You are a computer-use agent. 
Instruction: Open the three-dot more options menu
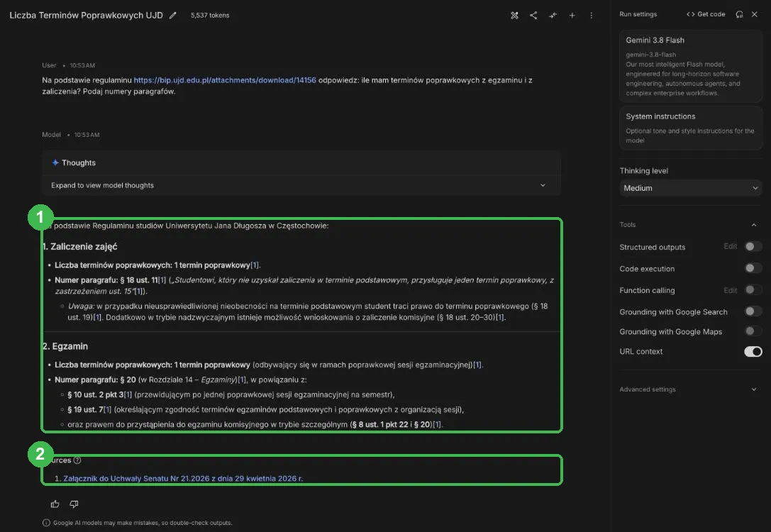(x=591, y=15)
